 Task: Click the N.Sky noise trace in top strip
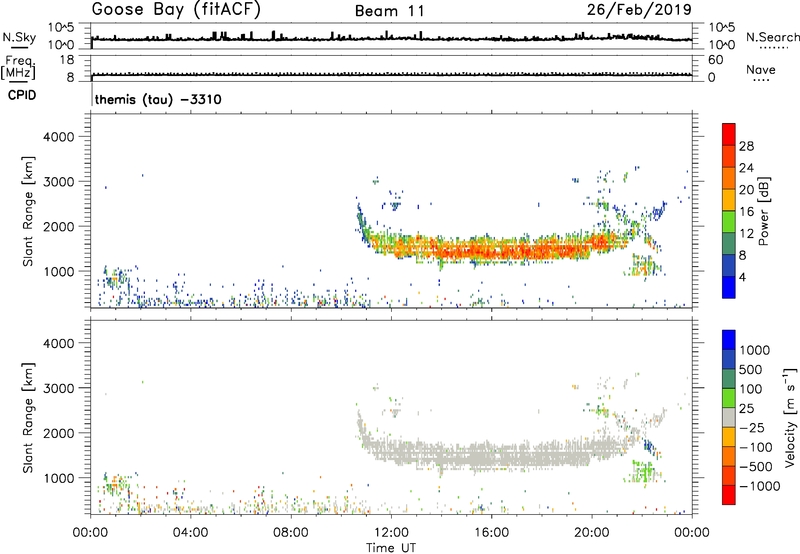click(x=391, y=38)
